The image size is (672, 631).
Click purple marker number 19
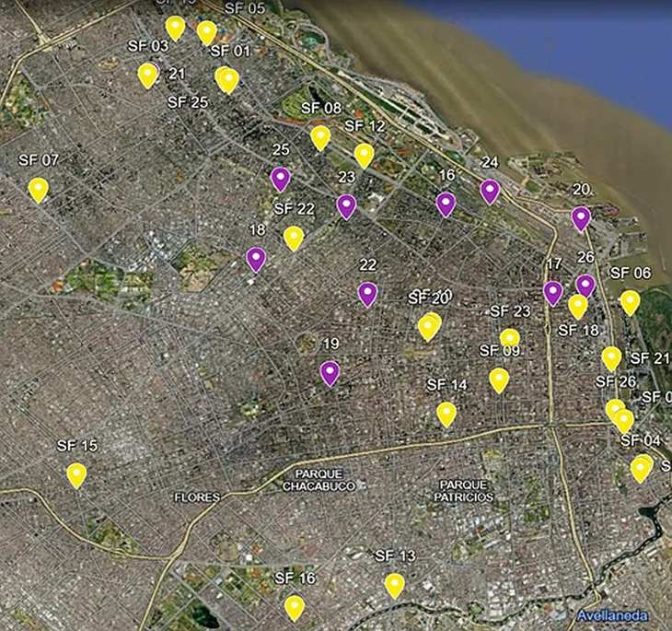coord(330,373)
